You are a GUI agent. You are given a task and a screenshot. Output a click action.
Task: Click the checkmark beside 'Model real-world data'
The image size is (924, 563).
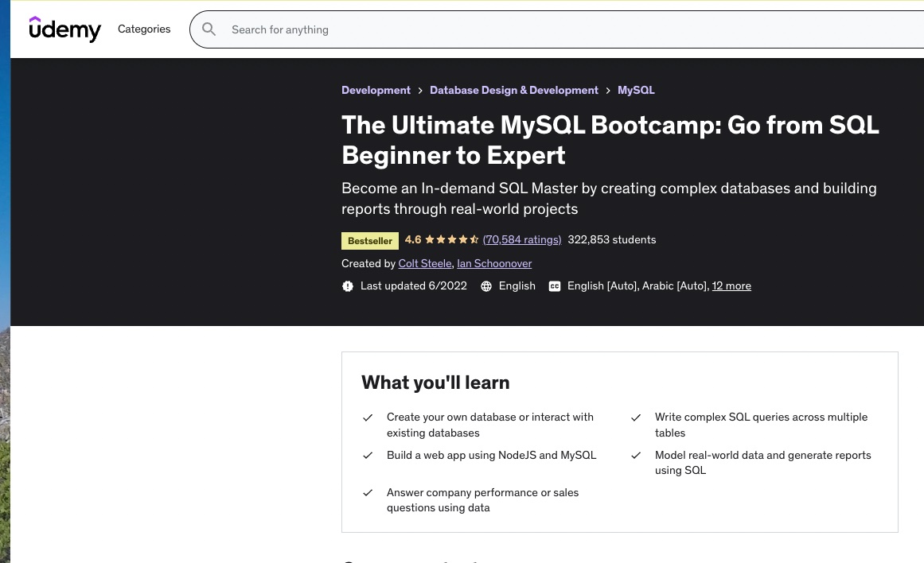(636, 455)
